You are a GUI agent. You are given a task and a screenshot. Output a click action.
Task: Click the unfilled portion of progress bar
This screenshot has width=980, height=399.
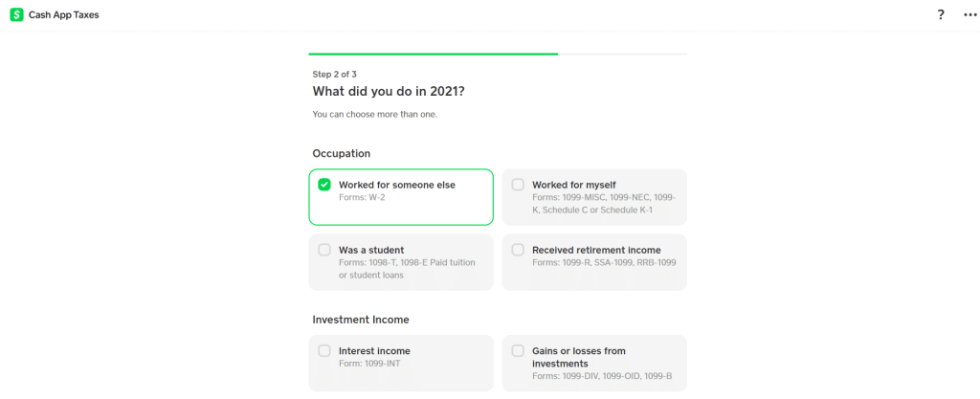(x=622, y=55)
